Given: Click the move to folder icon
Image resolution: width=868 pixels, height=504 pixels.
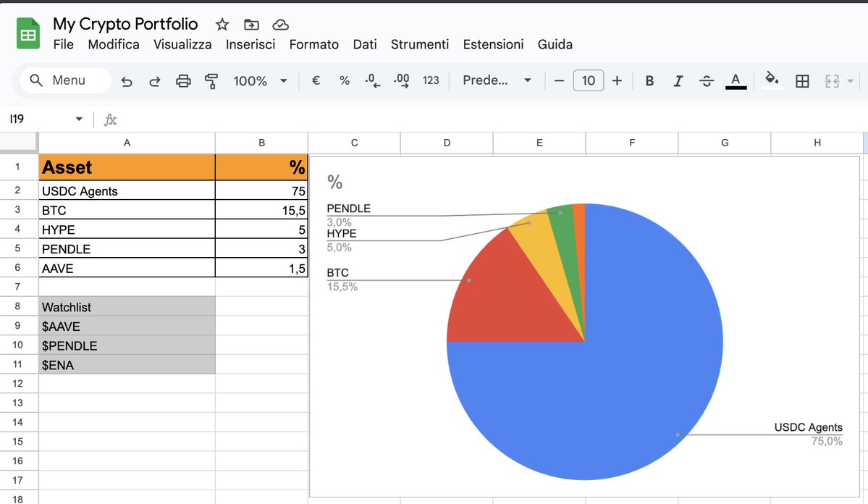Looking at the screenshot, I should pyautogui.click(x=251, y=25).
